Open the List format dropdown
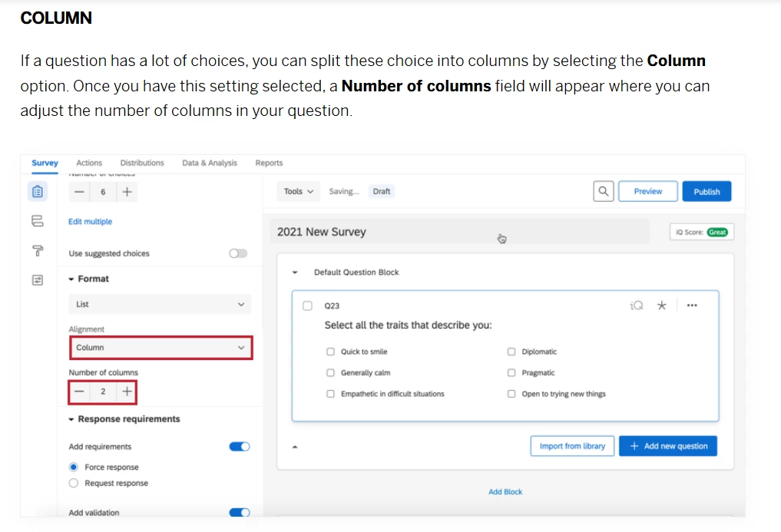This screenshot has width=781, height=532. click(x=160, y=305)
